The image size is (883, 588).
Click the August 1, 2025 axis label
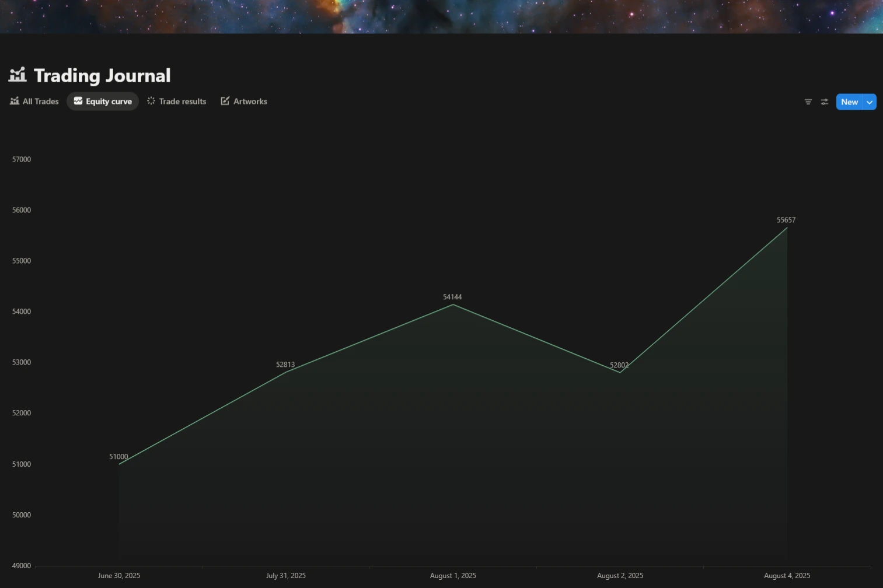pos(453,576)
